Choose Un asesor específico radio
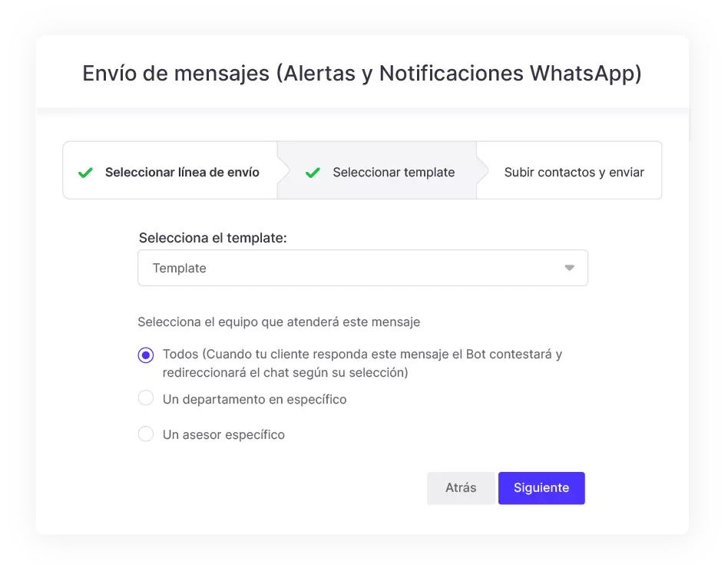Viewport: 728px width, 574px height. (146, 434)
